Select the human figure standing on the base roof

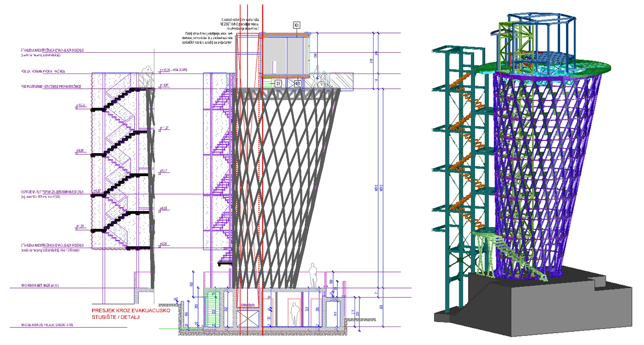(313, 275)
